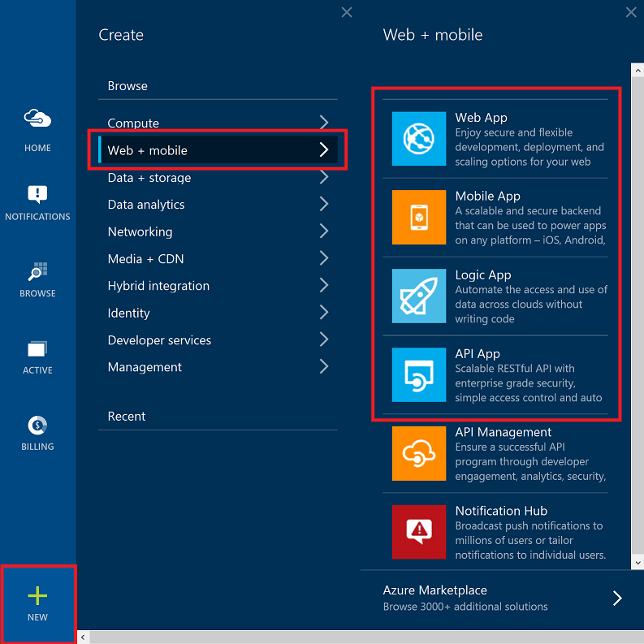Image resolution: width=644 pixels, height=644 pixels.
Task: Expand the Networking chevron
Action: [324, 231]
